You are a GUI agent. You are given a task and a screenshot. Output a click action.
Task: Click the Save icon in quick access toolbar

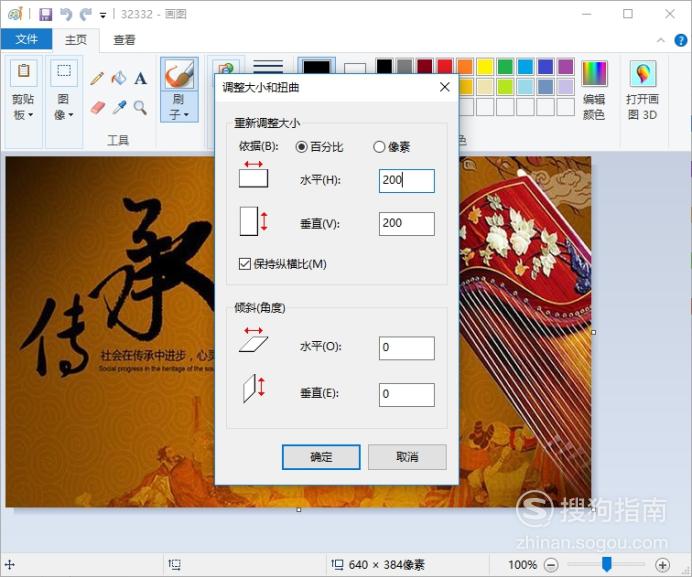point(45,14)
